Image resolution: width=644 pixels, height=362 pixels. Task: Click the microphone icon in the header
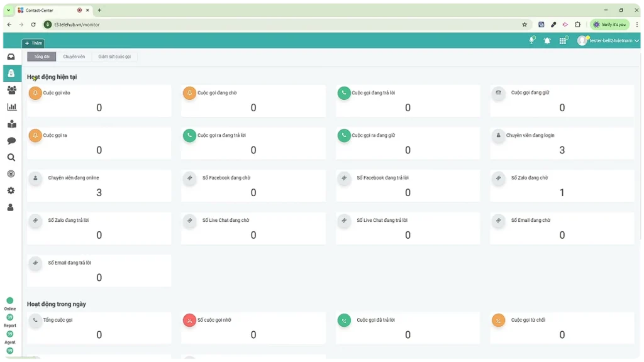pos(531,41)
